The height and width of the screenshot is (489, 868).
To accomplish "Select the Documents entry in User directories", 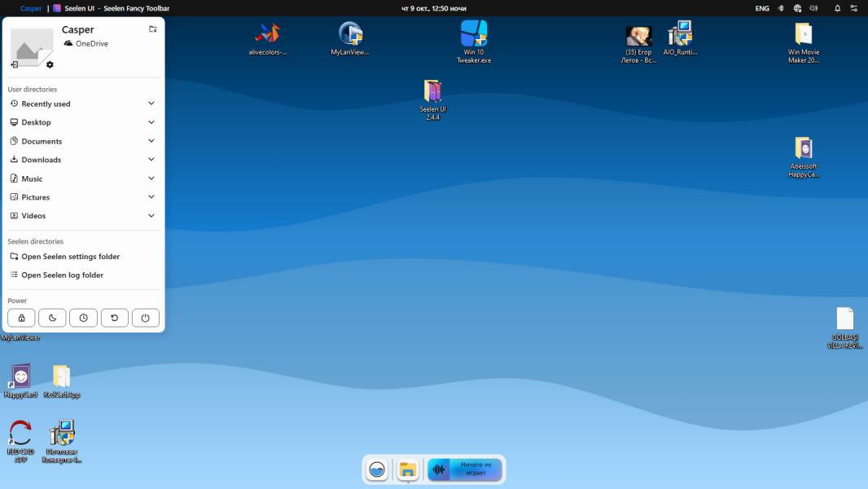I will pos(42,141).
